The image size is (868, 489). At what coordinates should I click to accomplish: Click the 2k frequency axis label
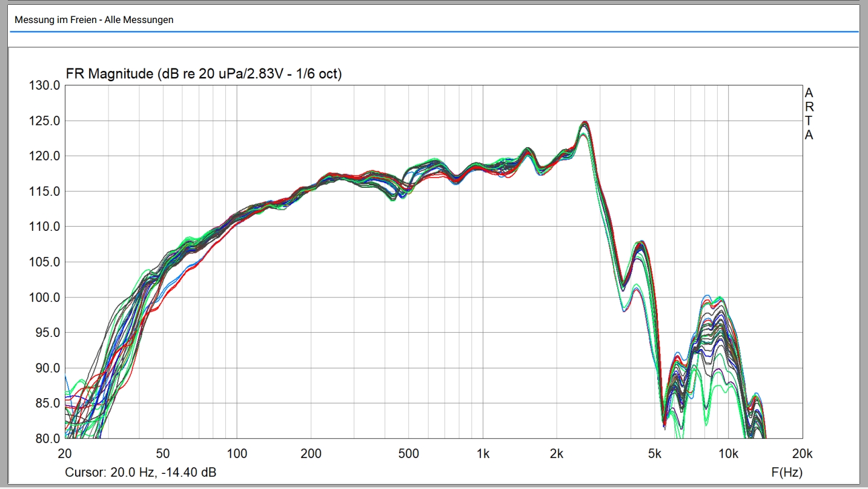coord(557,454)
